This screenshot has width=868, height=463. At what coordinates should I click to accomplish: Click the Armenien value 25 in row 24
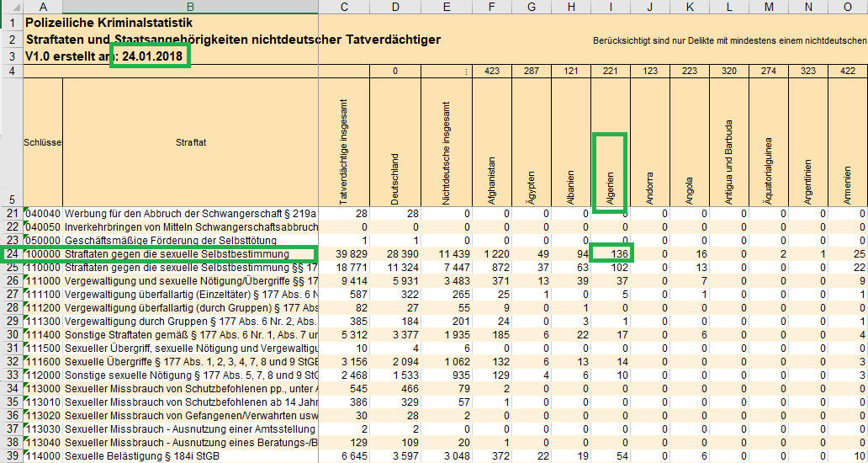coord(848,254)
